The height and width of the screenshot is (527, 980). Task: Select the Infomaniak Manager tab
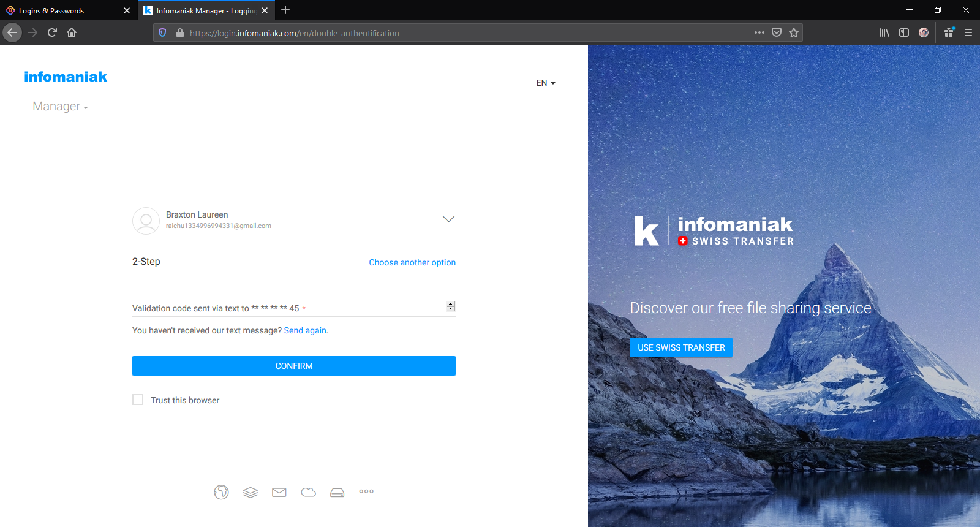pyautogui.click(x=206, y=10)
